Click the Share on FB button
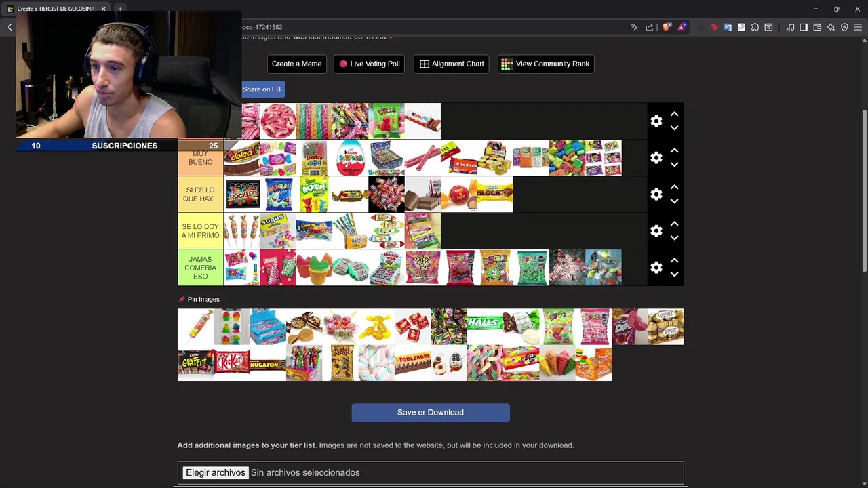 coord(263,89)
